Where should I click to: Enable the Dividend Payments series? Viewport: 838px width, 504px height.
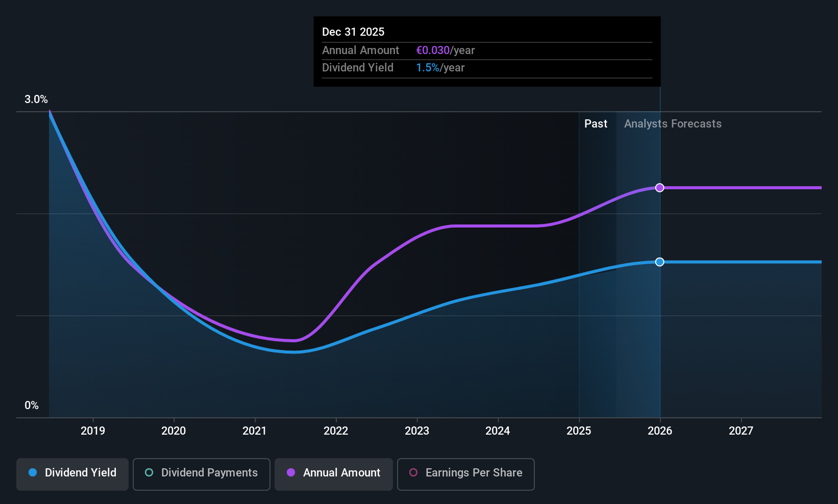click(202, 474)
